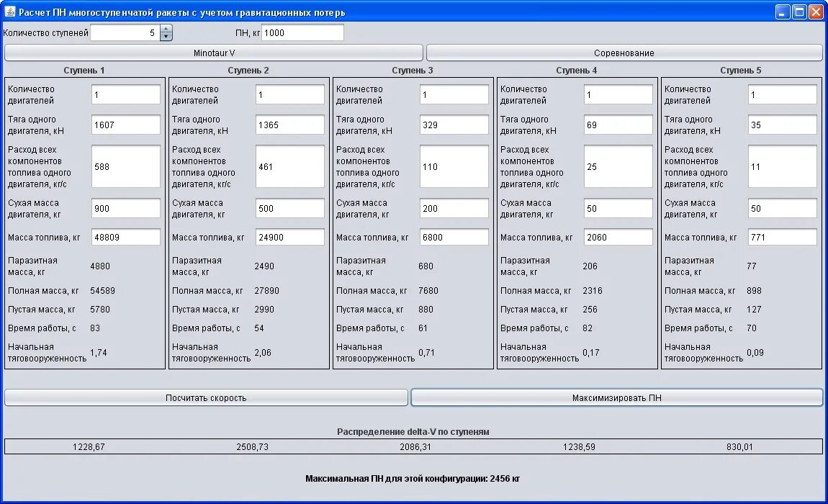Edit Ступень 3 fuel mass 6800
This screenshot has width=828, height=504.
(454, 237)
